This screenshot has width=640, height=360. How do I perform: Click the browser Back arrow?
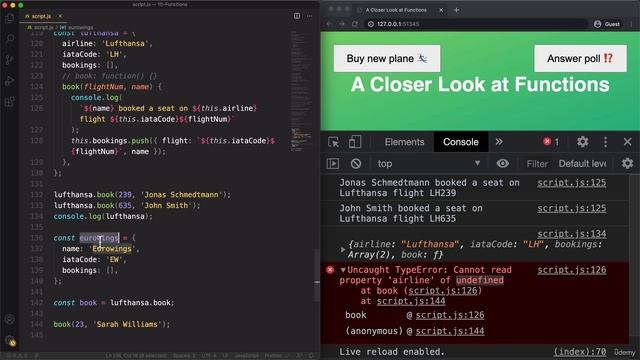point(329,24)
